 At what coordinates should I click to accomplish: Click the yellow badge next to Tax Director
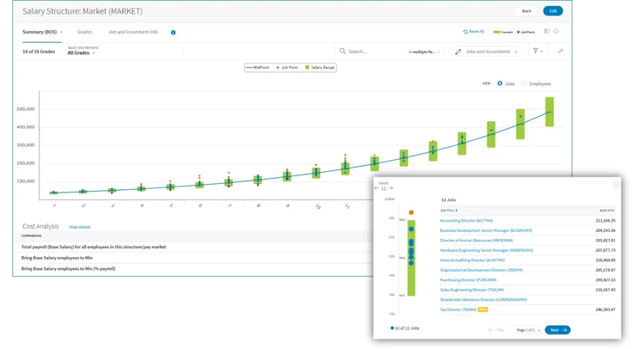pos(483,309)
